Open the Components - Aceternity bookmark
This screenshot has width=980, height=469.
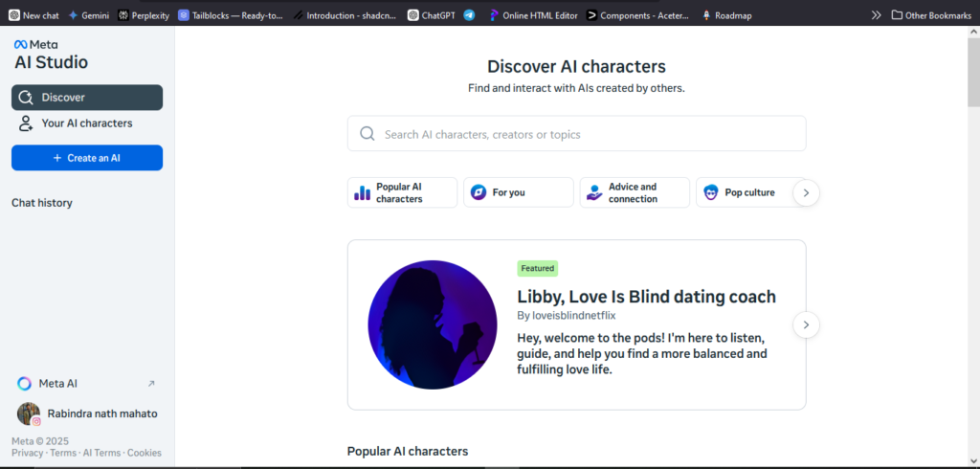(x=637, y=15)
